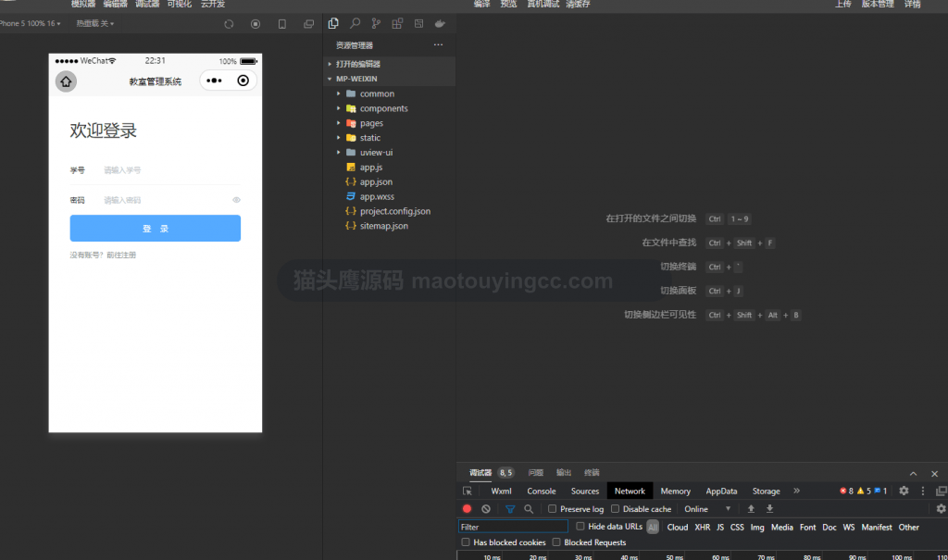Image resolution: width=948 pixels, height=560 pixels.
Task: Check the Hide data URLs checkbox
Action: 580,526
